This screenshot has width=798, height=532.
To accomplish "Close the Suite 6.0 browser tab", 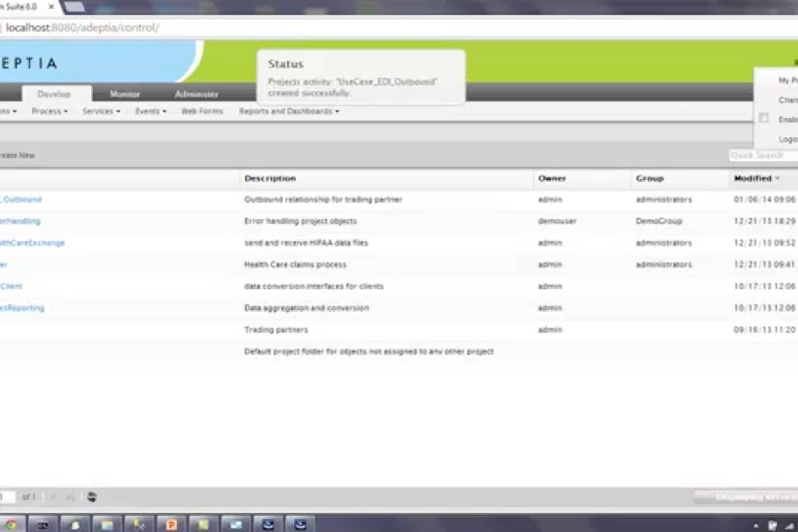I will [51, 7].
